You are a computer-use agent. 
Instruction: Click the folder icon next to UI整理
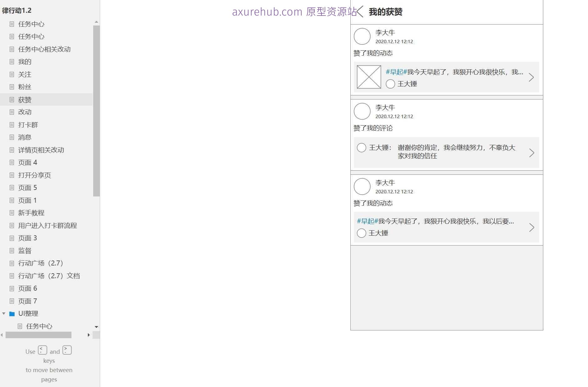tap(12, 314)
